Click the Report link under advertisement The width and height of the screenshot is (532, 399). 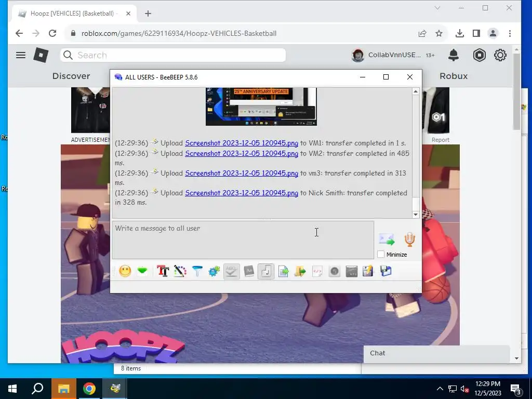(x=441, y=140)
